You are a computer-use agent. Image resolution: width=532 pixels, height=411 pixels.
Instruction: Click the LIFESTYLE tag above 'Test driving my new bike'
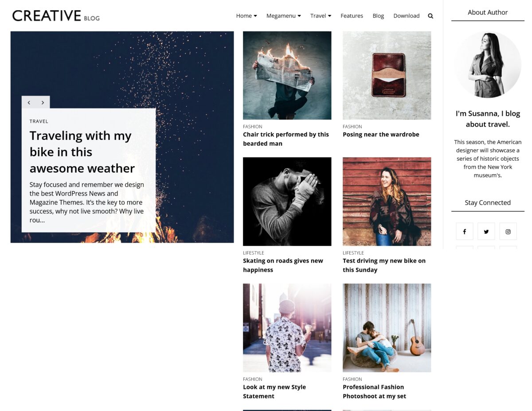[353, 253]
